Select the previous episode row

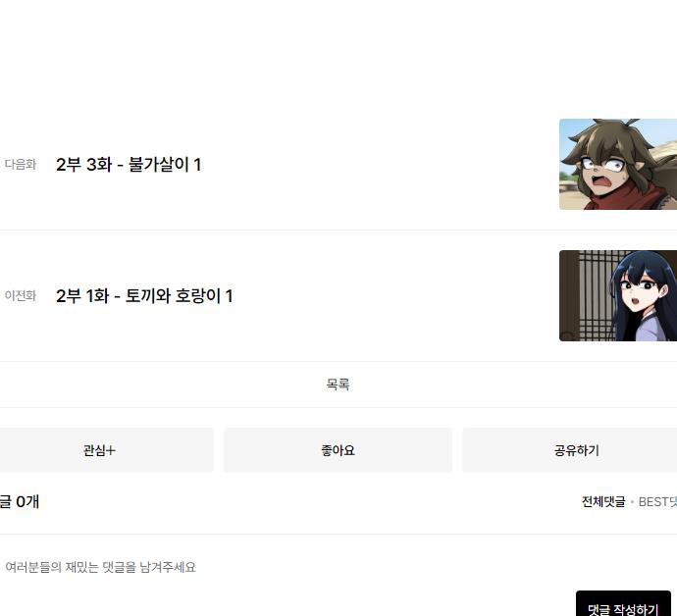click(338, 295)
